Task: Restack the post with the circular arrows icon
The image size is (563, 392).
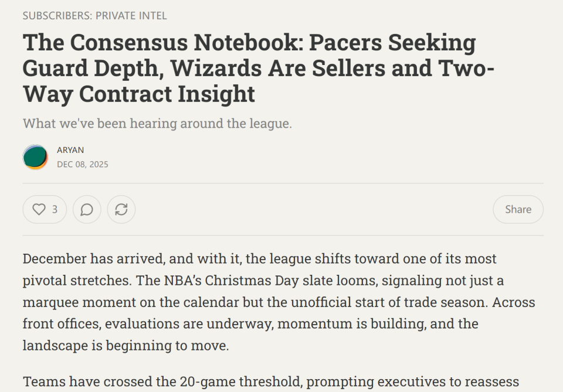Action: (x=121, y=209)
